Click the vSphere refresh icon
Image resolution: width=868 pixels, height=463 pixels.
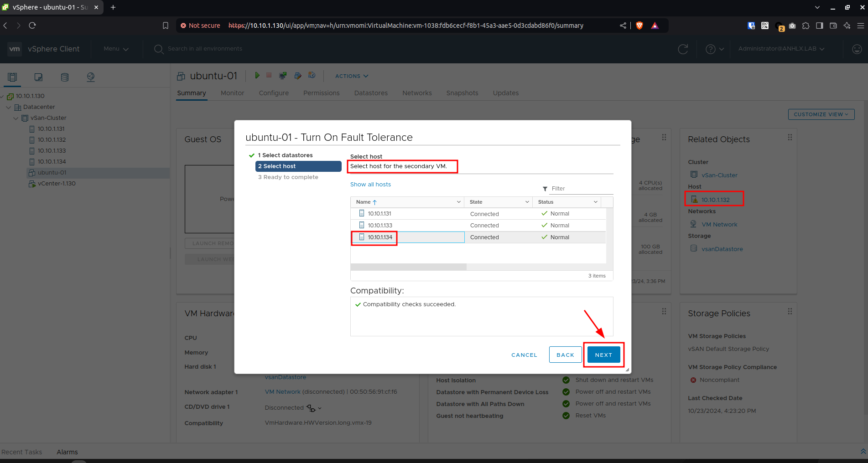point(682,49)
